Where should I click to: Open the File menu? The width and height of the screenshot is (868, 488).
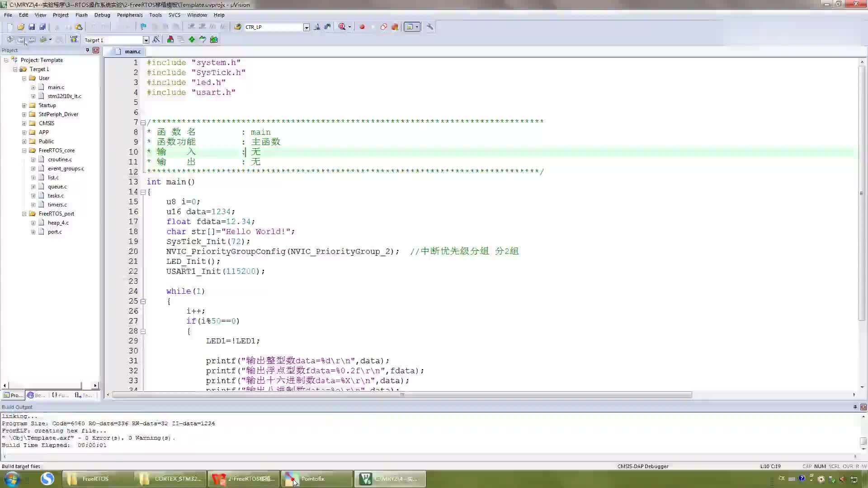[8, 15]
